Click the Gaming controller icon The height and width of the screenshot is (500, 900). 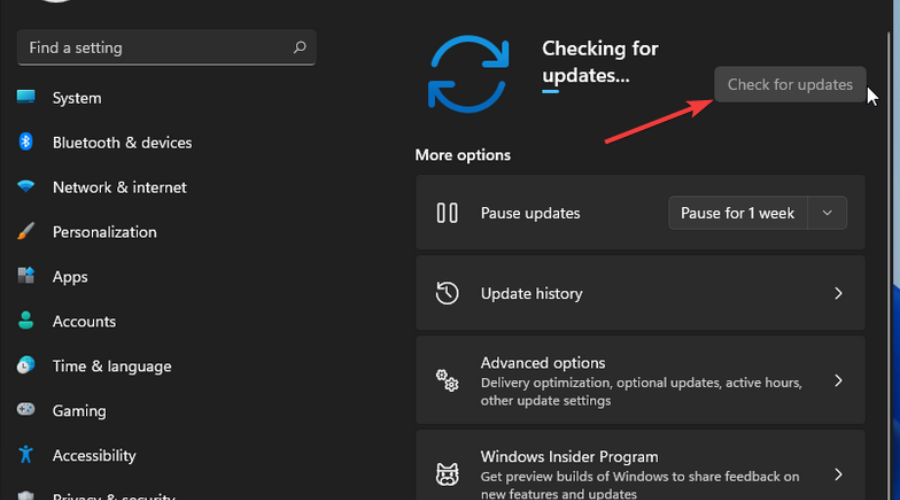pyautogui.click(x=26, y=409)
